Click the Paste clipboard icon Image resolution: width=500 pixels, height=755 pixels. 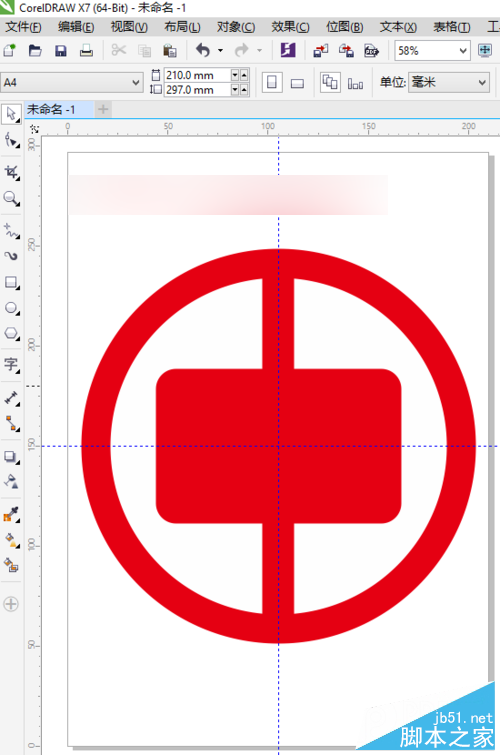[170, 50]
